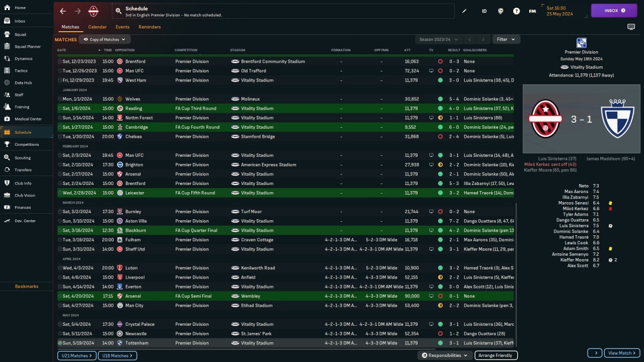The height and width of the screenshot is (362, 644).
Task: Open the Schedule item in the sidebar
Action: tap(26, 132)
